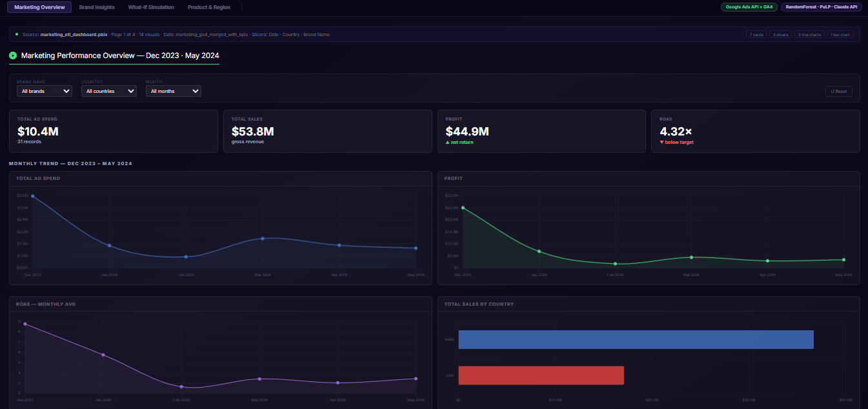Select Feb 2024 point on Profit chart
The image size is (868, 409).
click(x=615, y=264)
